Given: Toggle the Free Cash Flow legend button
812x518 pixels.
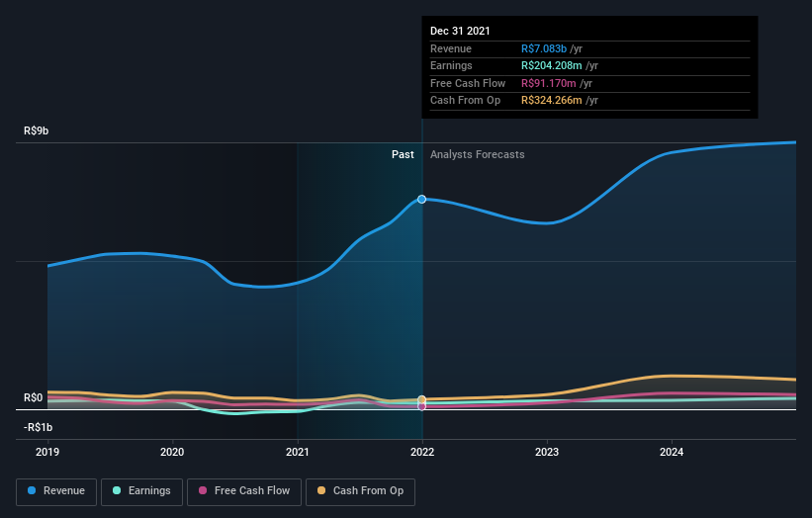Looking at the screenshot, I should [244, 491].
